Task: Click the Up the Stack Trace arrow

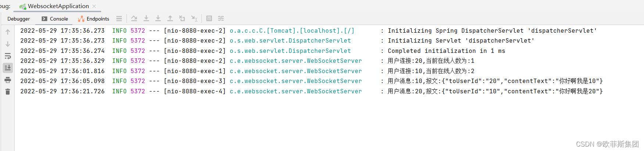Action: coord(8,32)
